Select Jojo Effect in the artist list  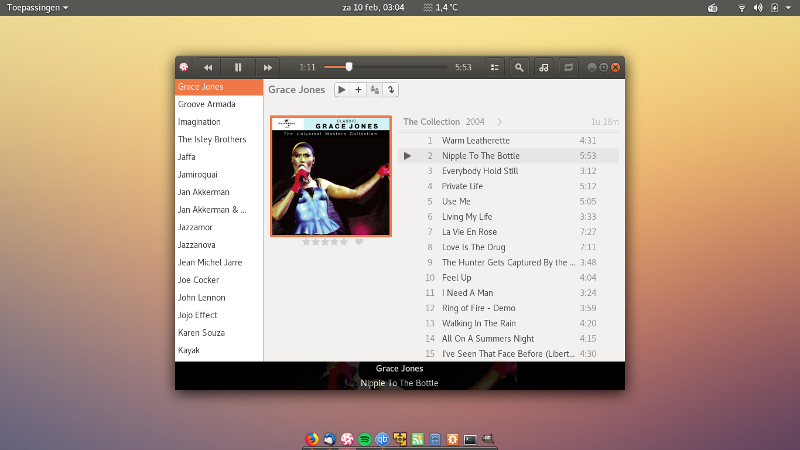[x=219, y=315]
